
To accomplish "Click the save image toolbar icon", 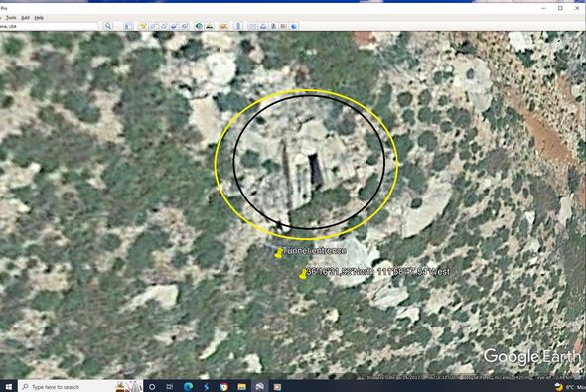I will click(273, 26).
